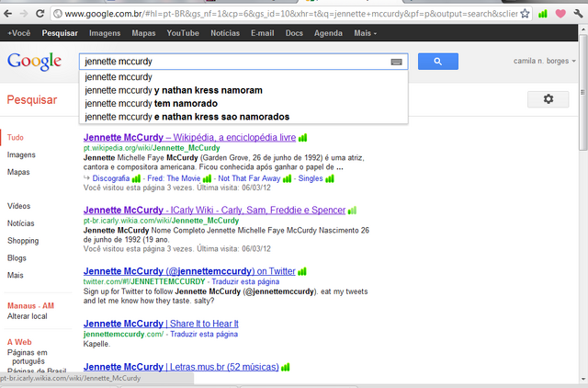Open Agenda in the top bar

click(328, 33)
